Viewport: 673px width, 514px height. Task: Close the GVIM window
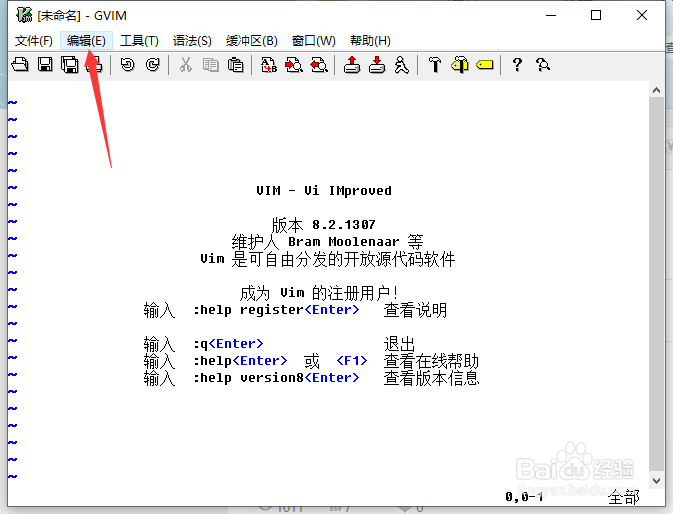click(642, 15)
